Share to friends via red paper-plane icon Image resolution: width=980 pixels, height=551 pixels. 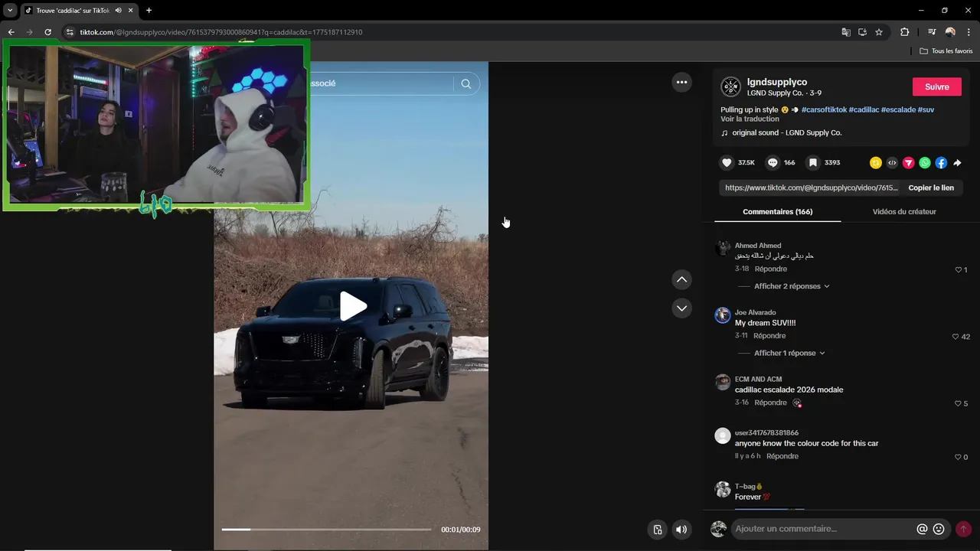point(909,162)
